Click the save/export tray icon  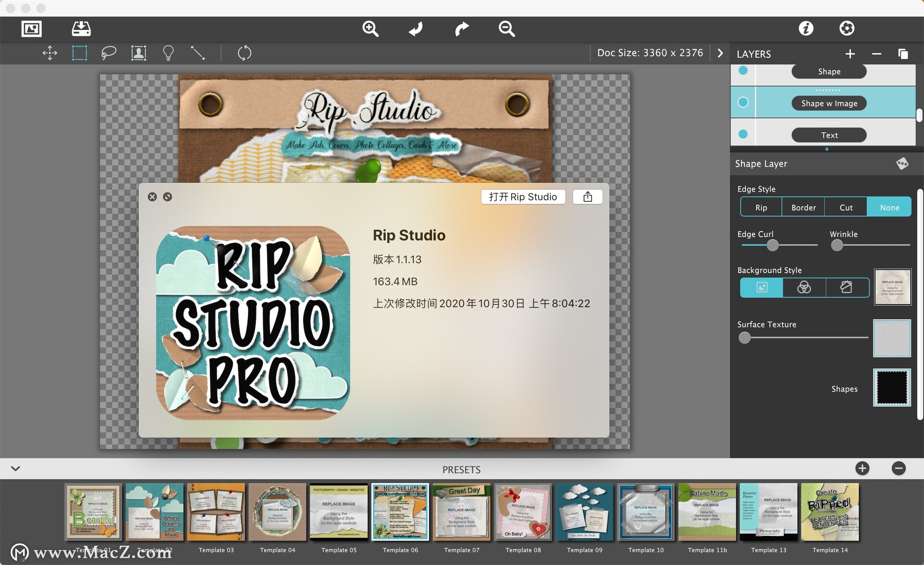pos(81,29)
